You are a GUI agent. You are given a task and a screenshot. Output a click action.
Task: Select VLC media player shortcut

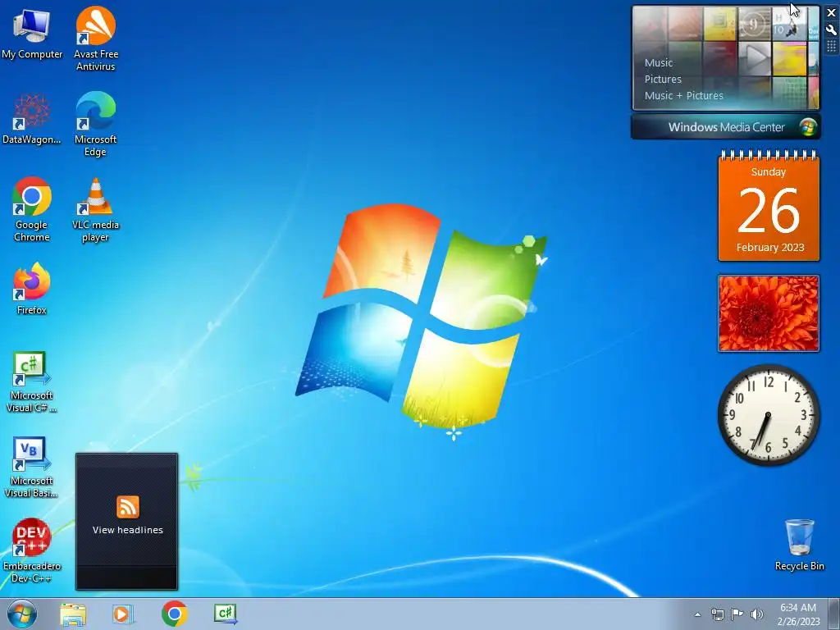(x=95, y=209)
